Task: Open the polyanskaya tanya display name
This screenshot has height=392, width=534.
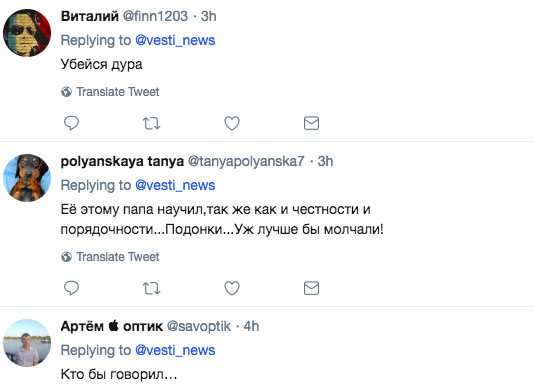Action: point(122,161)
